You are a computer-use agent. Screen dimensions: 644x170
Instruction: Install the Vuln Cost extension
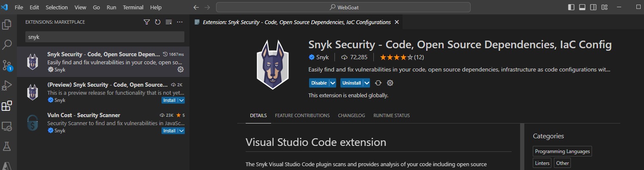point(170,131)
